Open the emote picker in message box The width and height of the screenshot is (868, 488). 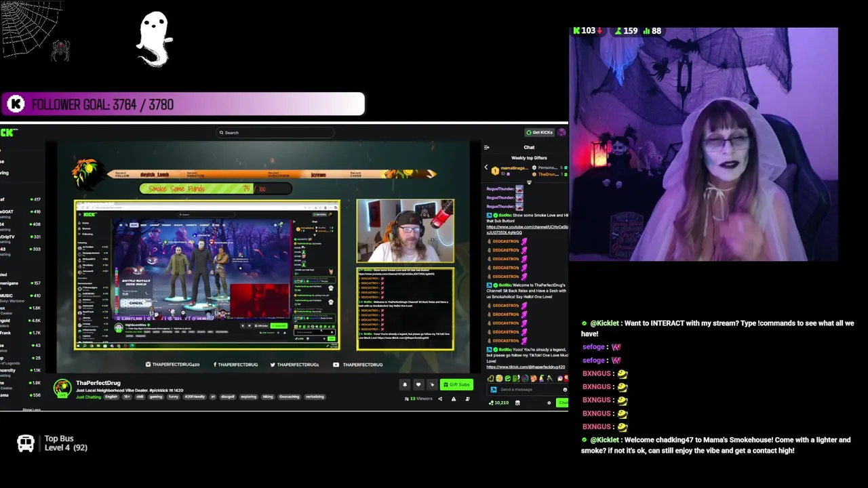coord(565,390)
